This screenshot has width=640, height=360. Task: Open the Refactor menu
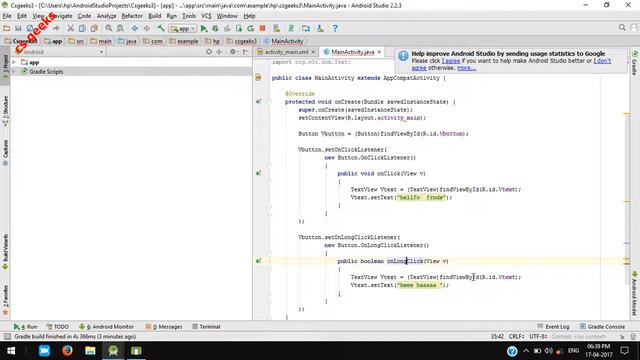pos(132,16)
